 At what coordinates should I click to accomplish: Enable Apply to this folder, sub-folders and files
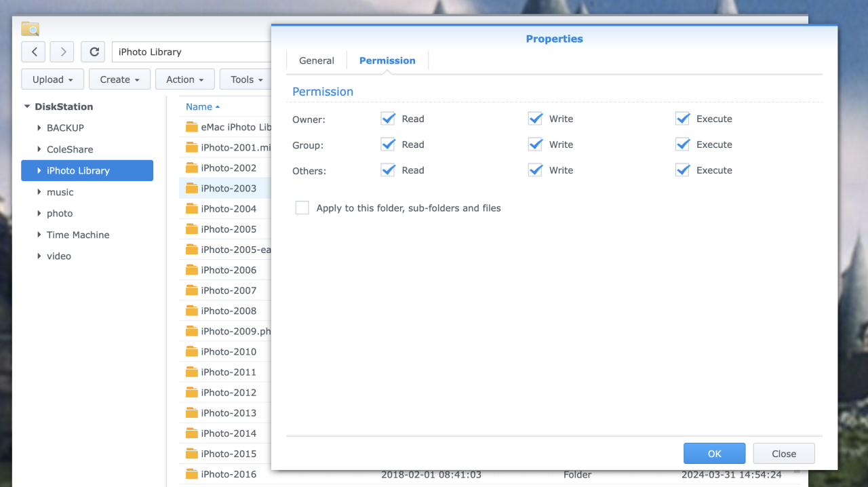click(302, 208)
